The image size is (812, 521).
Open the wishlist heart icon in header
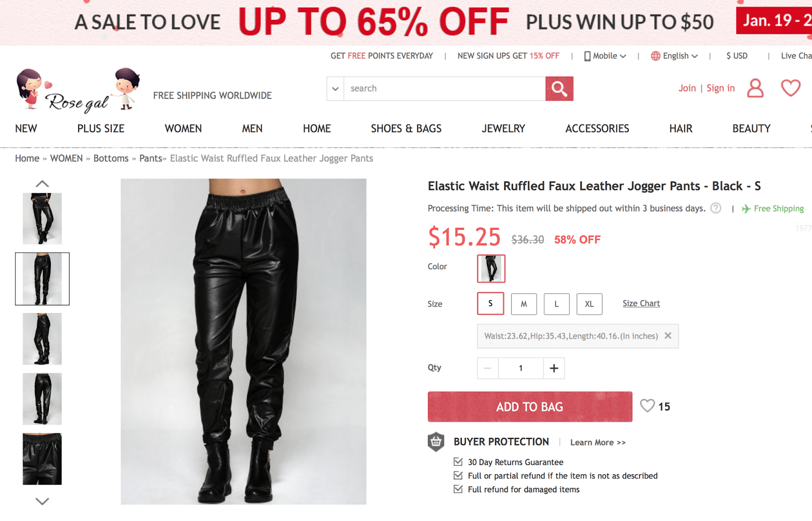click(791, 88)
